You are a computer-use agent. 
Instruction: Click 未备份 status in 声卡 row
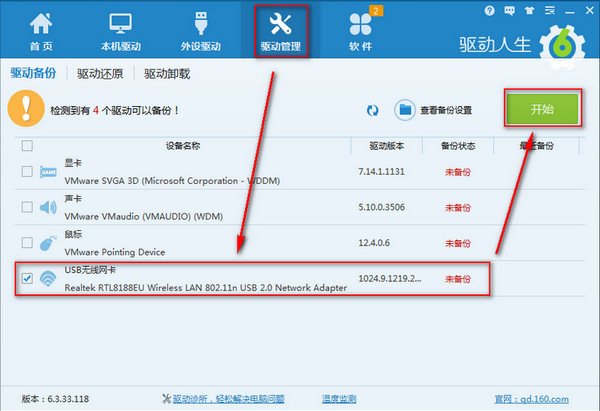[x=458, y=208]
